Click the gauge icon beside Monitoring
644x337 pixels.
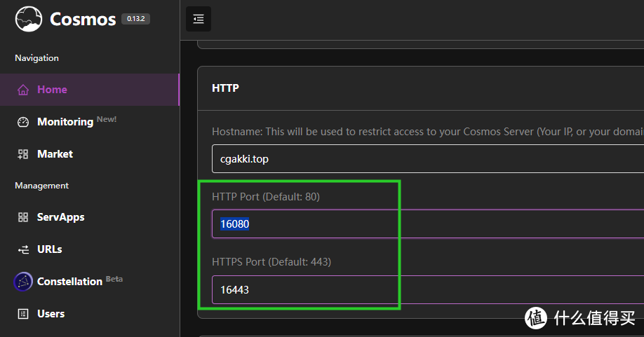(x=23, y=122)
